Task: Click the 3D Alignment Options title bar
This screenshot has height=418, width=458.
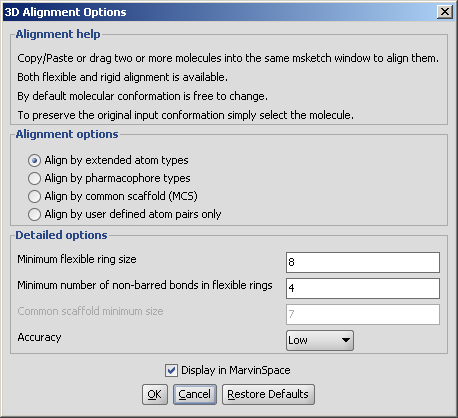Action: tap(220, 12)
